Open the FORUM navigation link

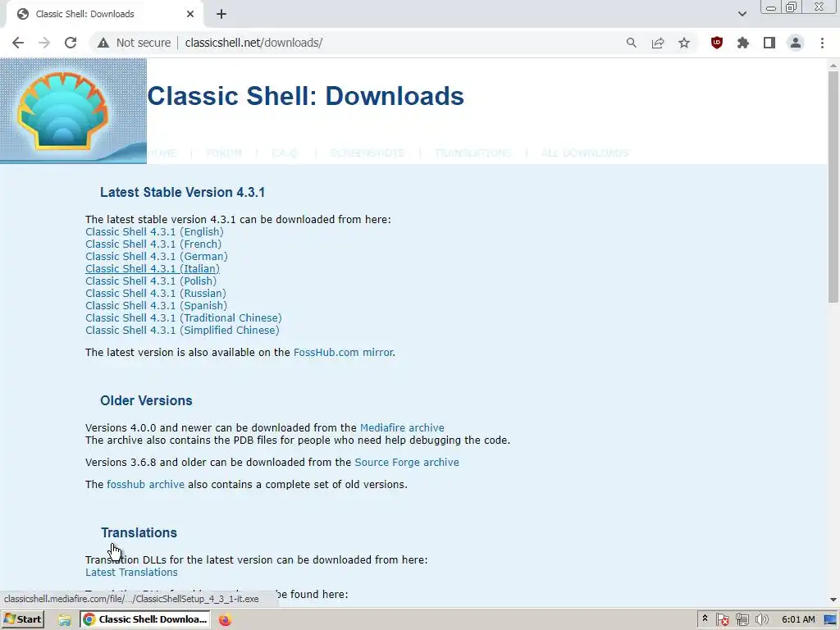point(224,153)
